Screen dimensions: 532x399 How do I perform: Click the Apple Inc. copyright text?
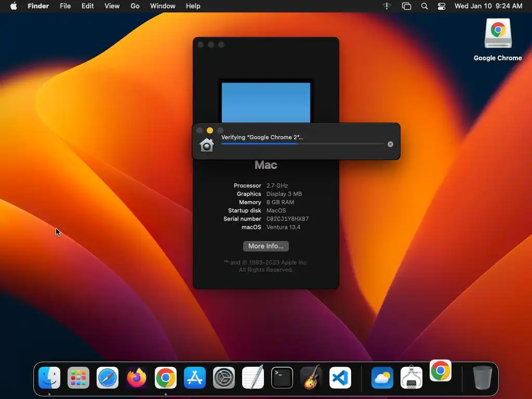(x=266, y=266)
